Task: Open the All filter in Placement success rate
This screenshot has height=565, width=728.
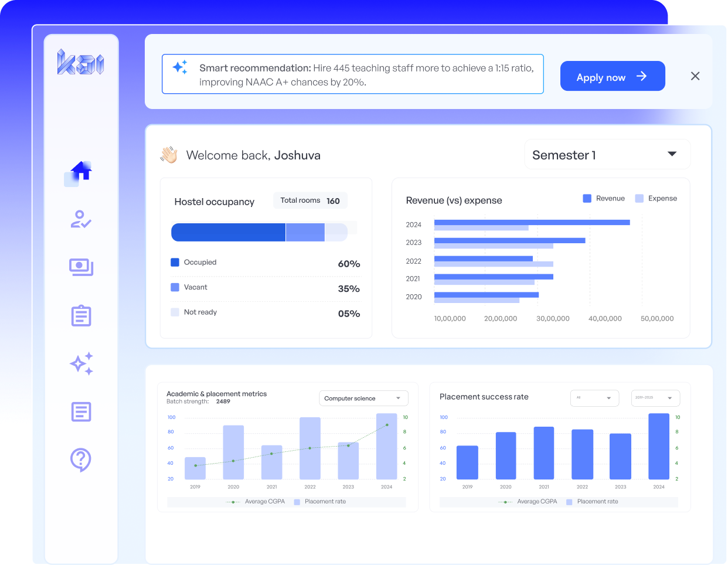Action: pyautogui.click(x=594, y=398)
